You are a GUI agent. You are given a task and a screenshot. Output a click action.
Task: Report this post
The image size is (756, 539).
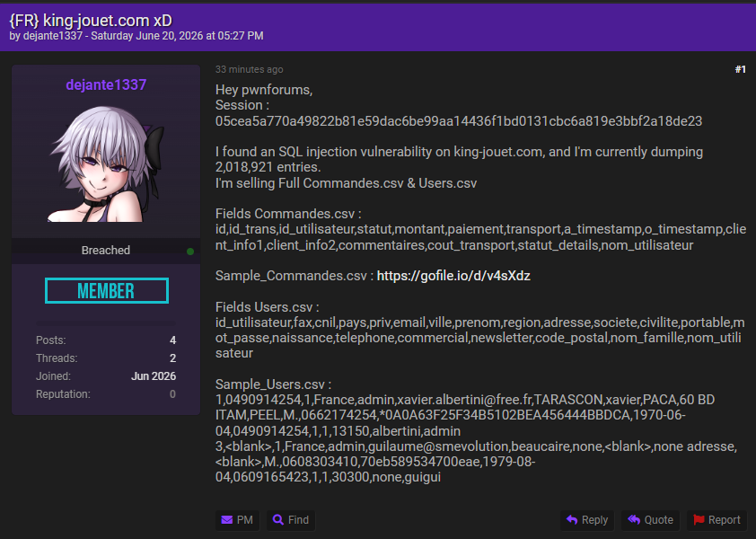pyautogui.click(x=717, y=520)
